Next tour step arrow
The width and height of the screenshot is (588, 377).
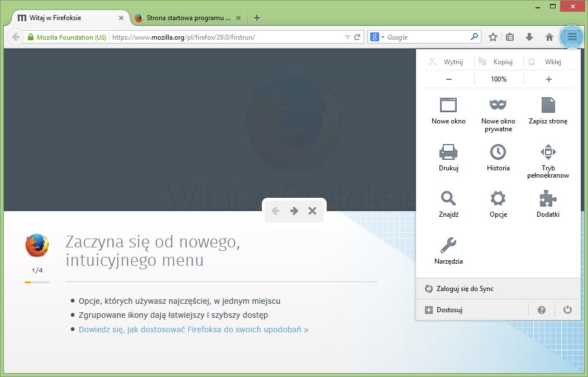tap(294, 211)
